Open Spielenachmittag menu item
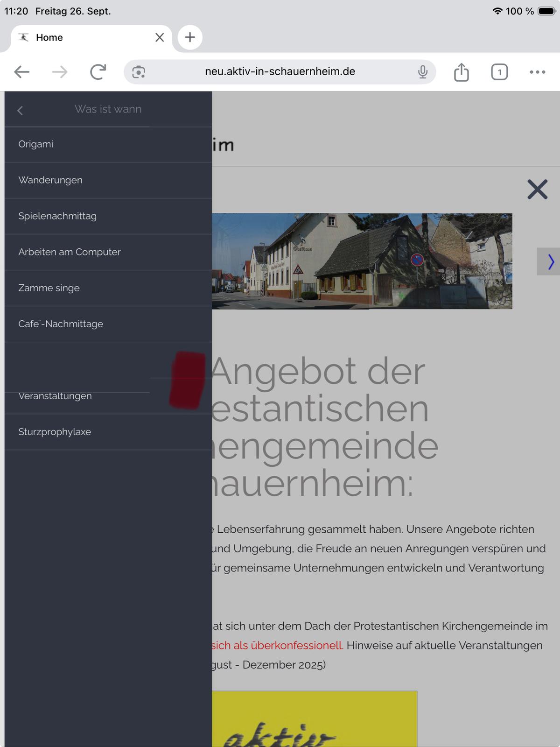 (x=57, y=216)
